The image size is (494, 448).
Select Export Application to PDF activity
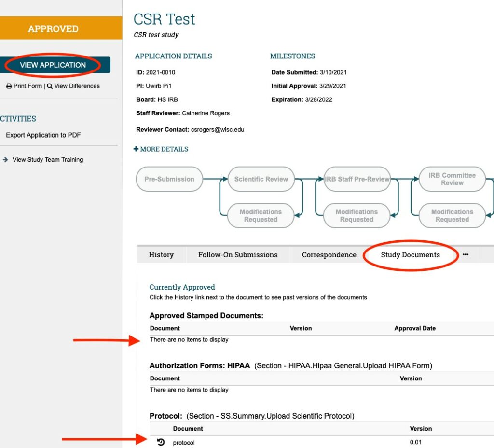click(x=43, y=135)
